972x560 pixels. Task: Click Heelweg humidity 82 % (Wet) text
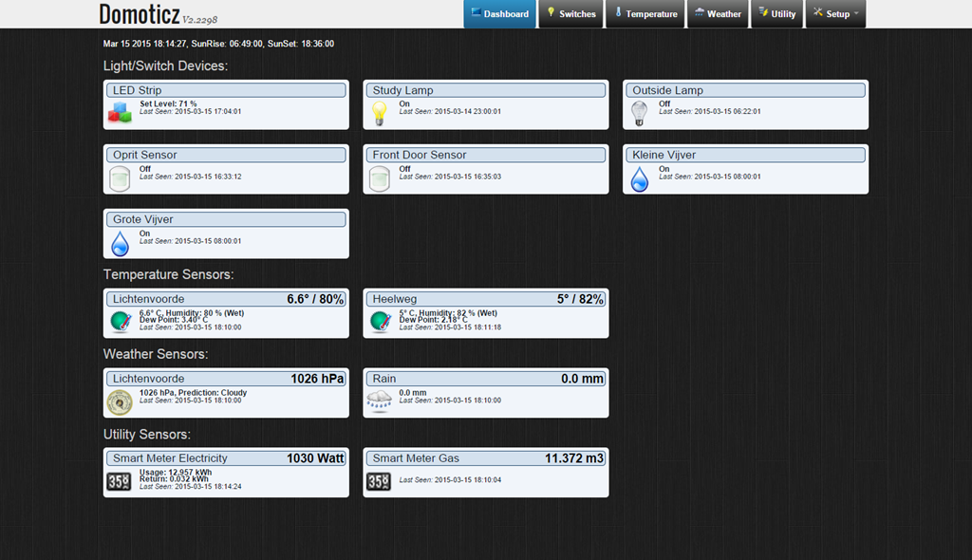pyautogui.click(x=458, y=312)
